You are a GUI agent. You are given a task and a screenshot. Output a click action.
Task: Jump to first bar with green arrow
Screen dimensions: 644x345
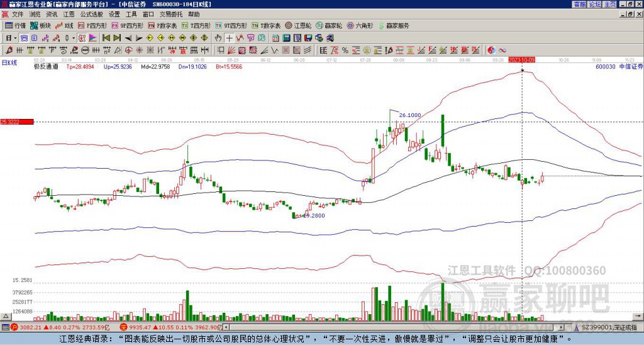click(106, 38)
